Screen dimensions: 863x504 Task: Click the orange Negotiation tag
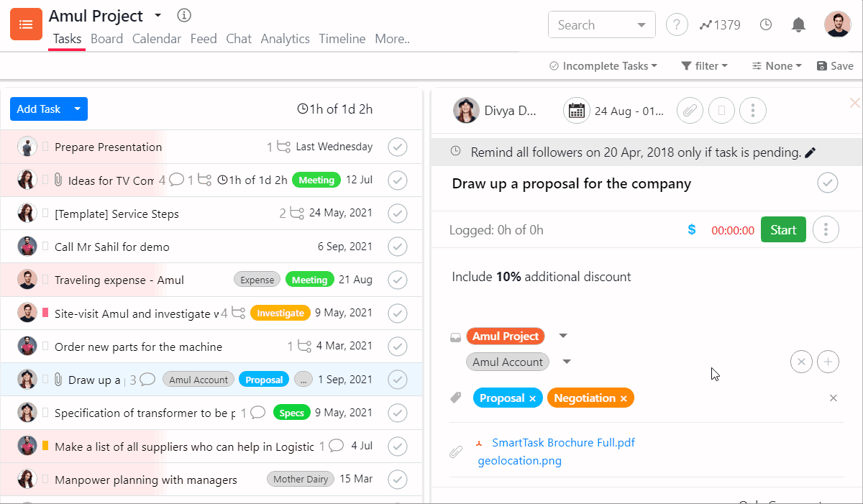pos(584,398)
